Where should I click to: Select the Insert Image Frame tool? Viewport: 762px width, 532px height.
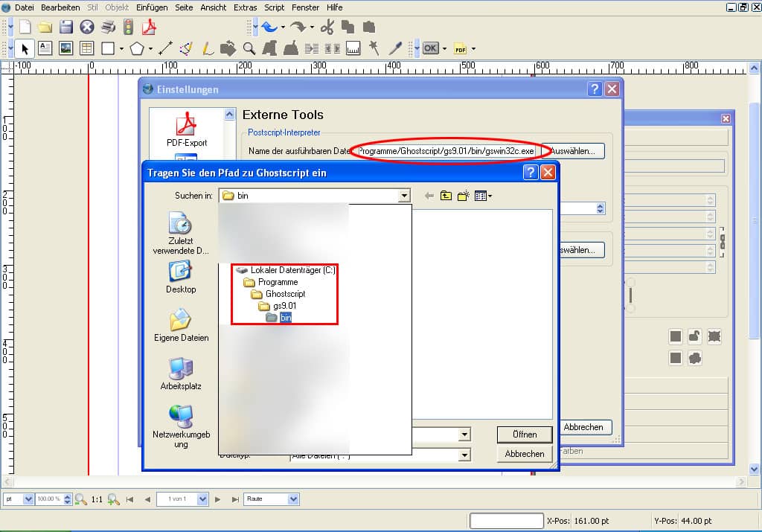66,48
